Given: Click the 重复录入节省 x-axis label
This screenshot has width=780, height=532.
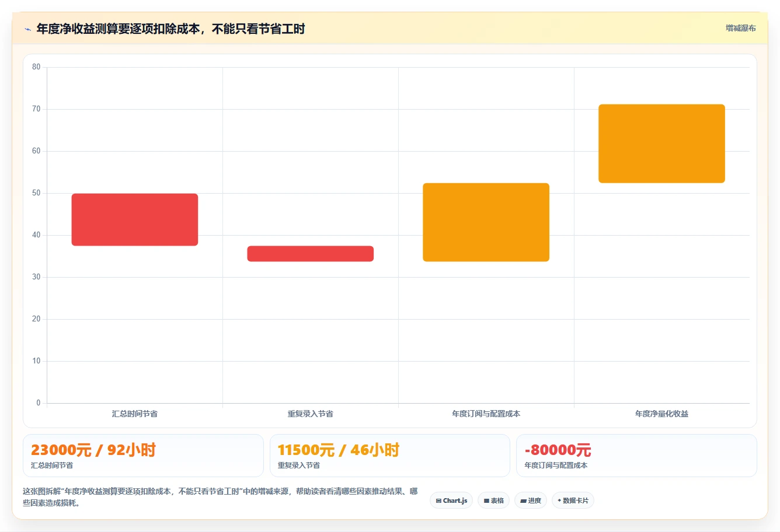Looking at the screenshot, I should click(311, 414).
